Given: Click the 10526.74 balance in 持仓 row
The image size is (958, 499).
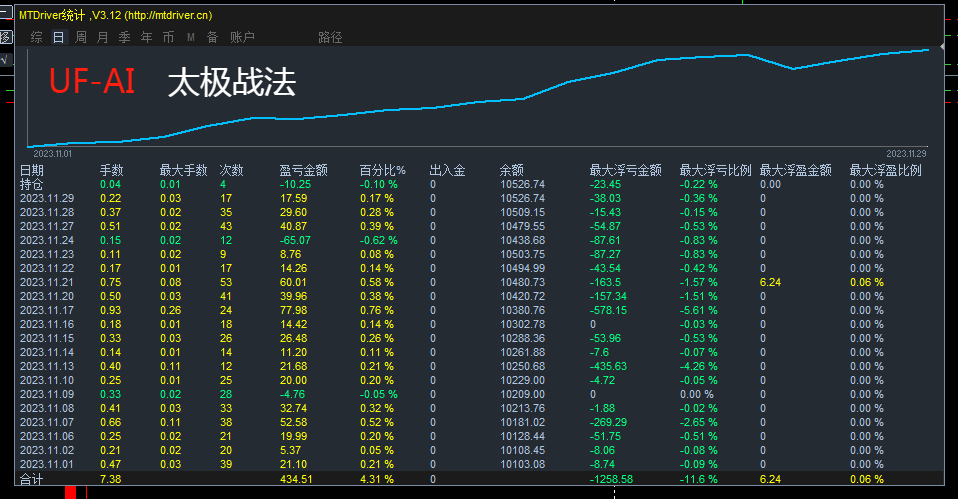Looking at the screenshot, I should coord(522,184).
